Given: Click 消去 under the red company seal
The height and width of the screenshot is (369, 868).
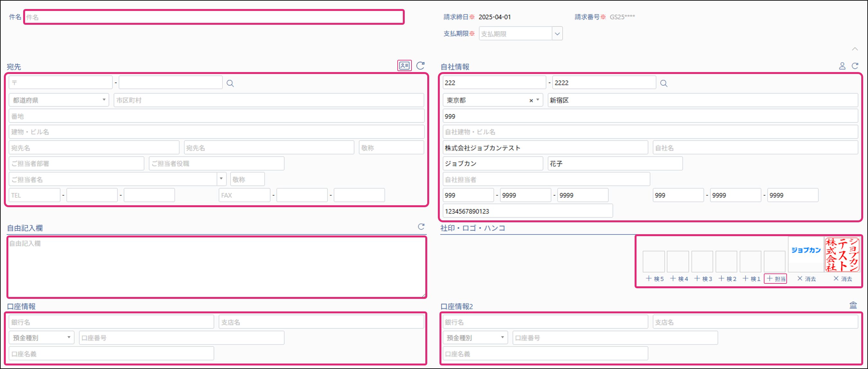Looking at the screenshot, I should [x=842, y=279].
